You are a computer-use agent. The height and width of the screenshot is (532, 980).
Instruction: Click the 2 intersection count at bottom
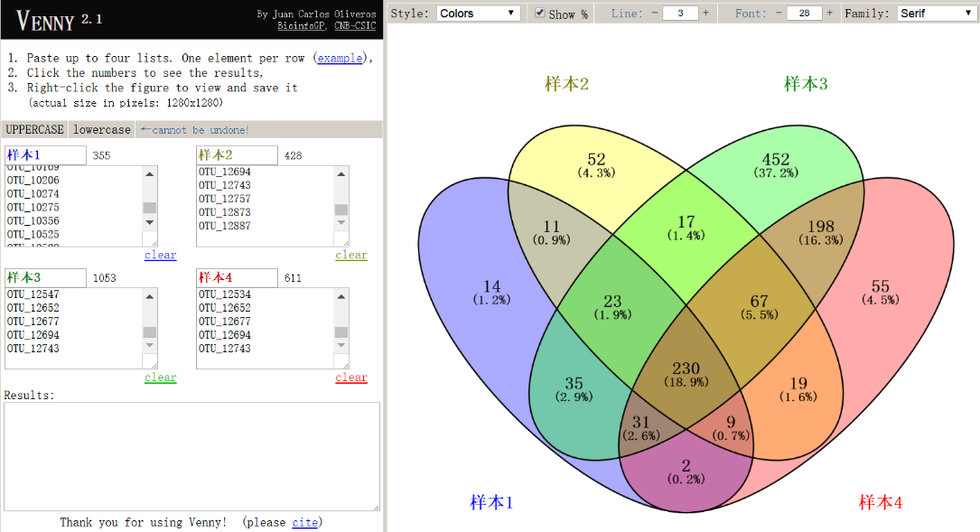pyautogui.click(x=686, y=466)
